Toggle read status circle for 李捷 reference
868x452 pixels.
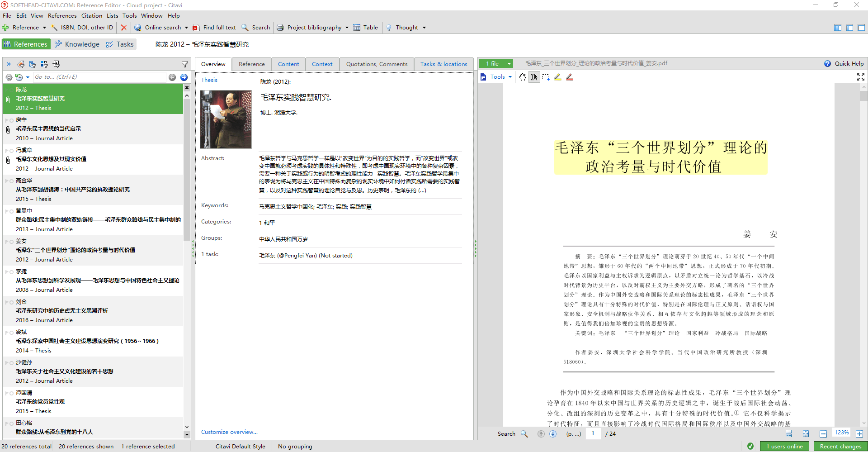pyautogui.click(x=12, y=272)
